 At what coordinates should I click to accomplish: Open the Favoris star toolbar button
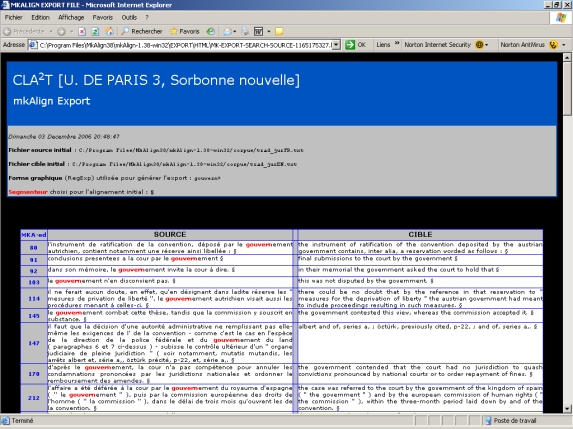(185, 31)
